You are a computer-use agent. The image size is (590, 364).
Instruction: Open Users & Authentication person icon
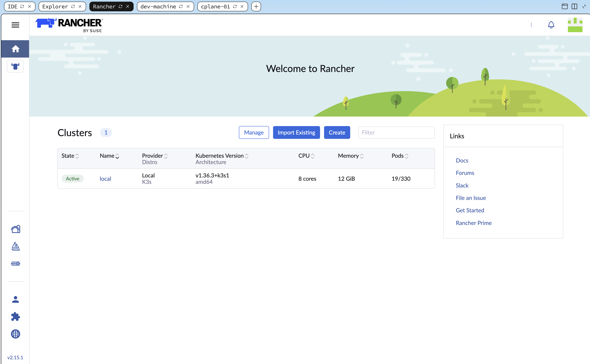point(15,299)
